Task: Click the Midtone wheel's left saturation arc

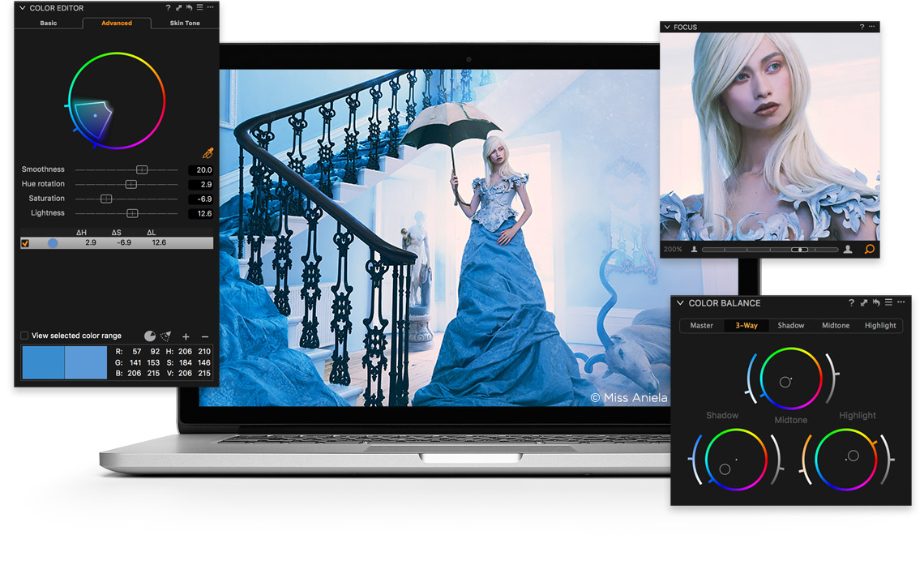Action: click(751, 379)
